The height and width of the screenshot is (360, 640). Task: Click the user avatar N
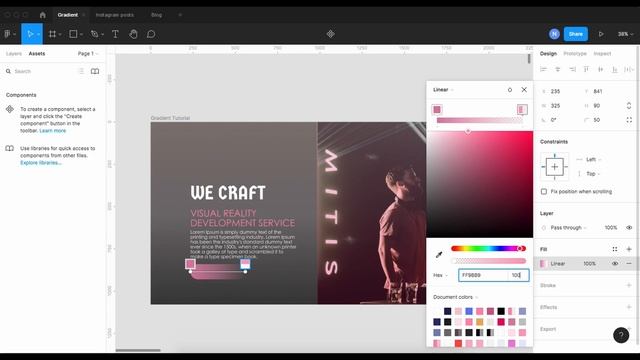(554, 34)
